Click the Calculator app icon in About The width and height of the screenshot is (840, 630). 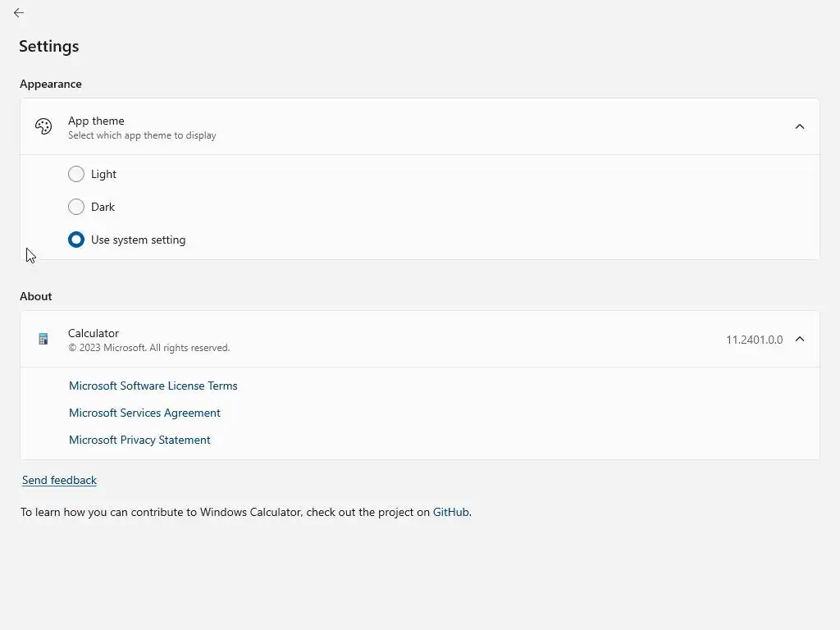[x=43, y=339]
